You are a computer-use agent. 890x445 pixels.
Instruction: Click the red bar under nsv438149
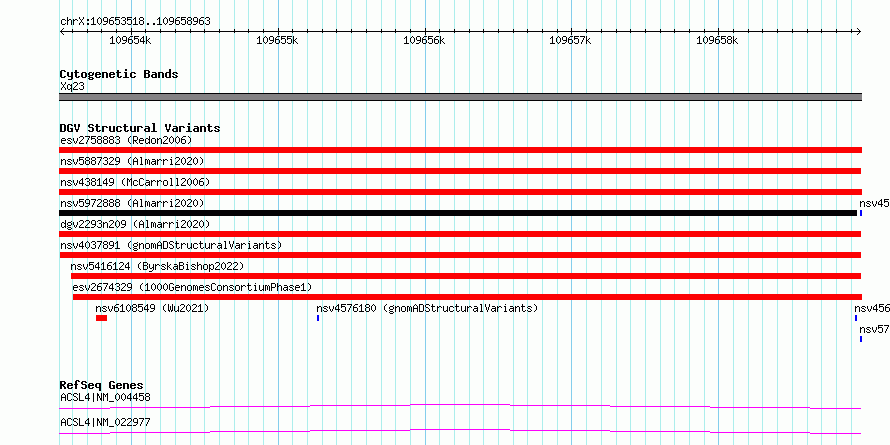pos(460,192)
